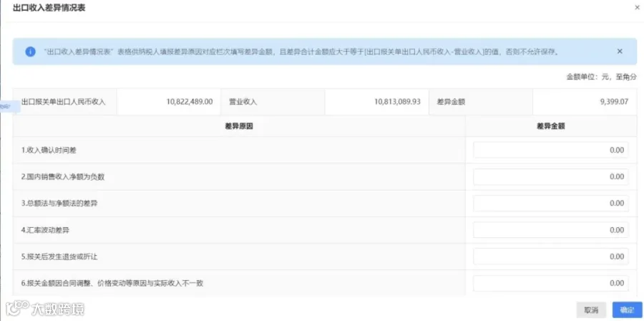Click the 2.国内销售收入净额为负数 row label
Viewport: 644px width, 321px height.
[63, 177]
